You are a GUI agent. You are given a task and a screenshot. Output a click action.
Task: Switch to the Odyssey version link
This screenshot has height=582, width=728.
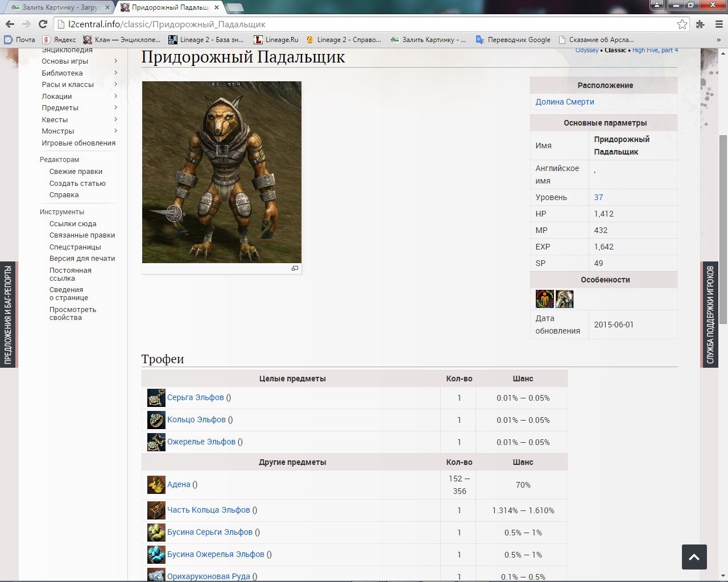(586, 51)
